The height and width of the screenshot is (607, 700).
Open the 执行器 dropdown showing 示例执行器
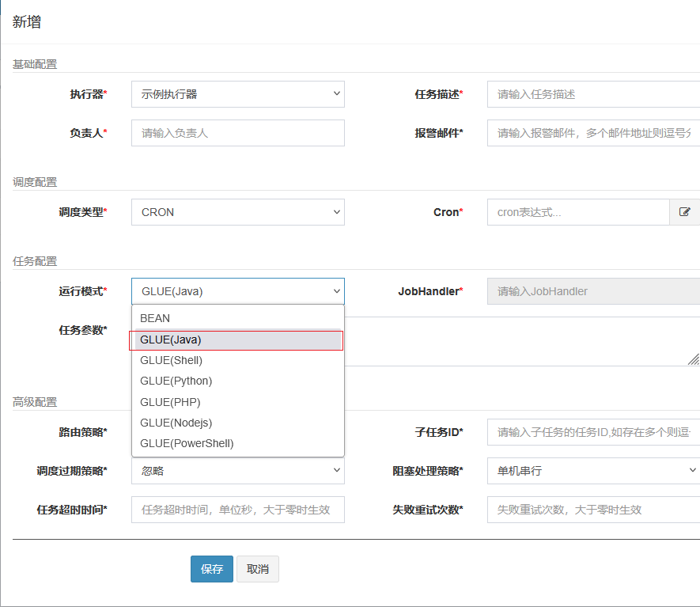pyautogui.click(x=238, y=94)
